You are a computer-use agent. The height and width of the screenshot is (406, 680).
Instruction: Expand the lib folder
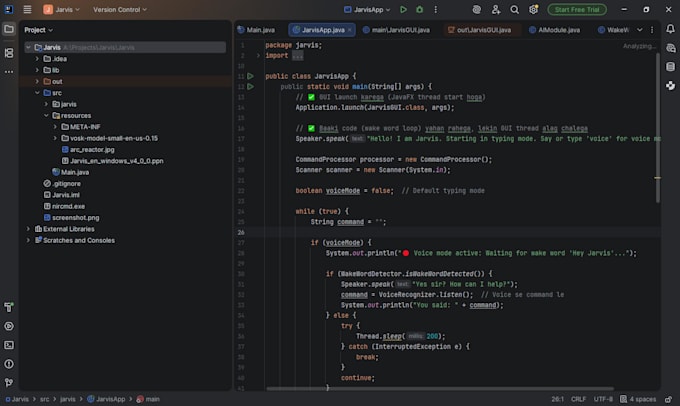(x=37, y=70)
